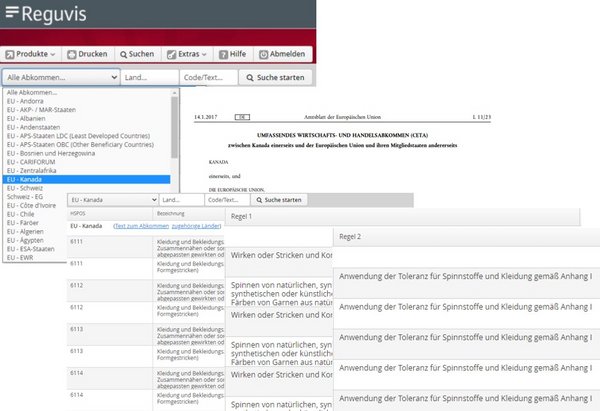Select 'EU - AKP- / MAR-Staaten' option
This screenshot has height=411, width=600.
[86, 110]
